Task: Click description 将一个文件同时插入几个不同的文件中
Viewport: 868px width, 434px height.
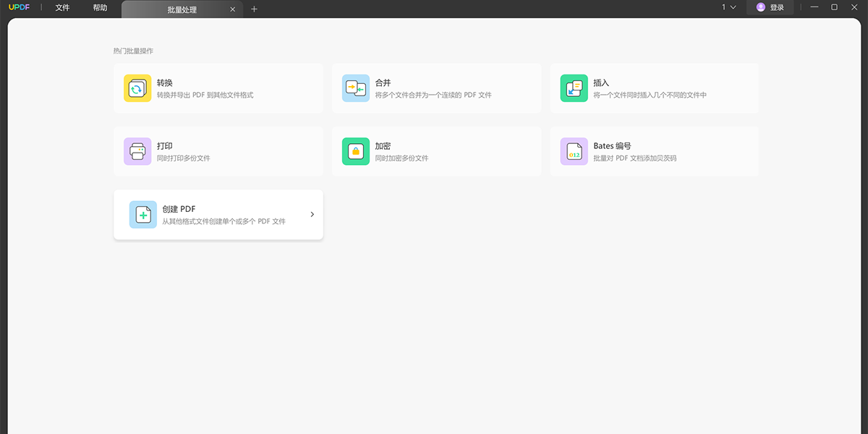Action: (650, 95)
